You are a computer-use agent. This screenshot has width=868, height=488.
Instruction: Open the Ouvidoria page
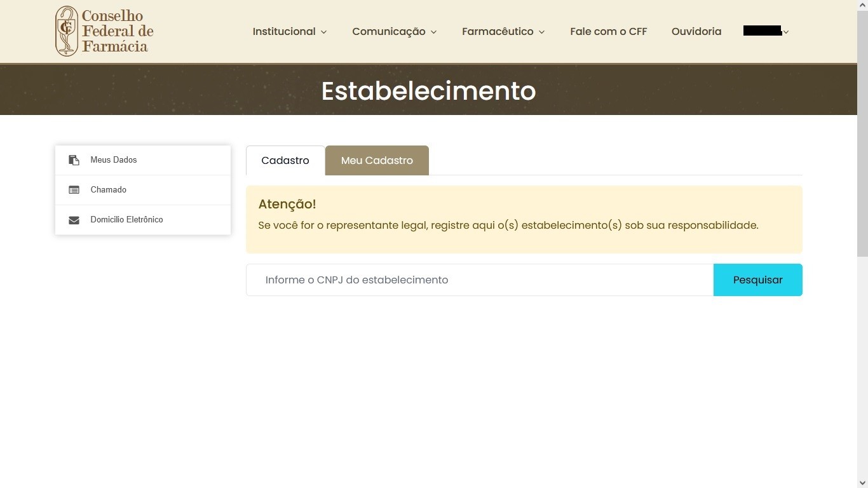[x=696, y=32]
